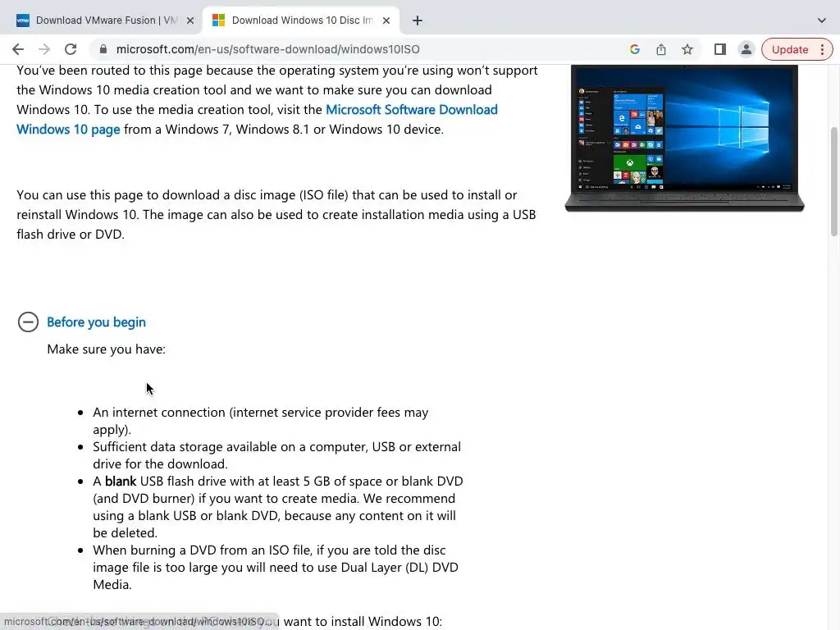Select the Download Windows 10 Disc Image tab
840x630 pixels.
point(302,21)
